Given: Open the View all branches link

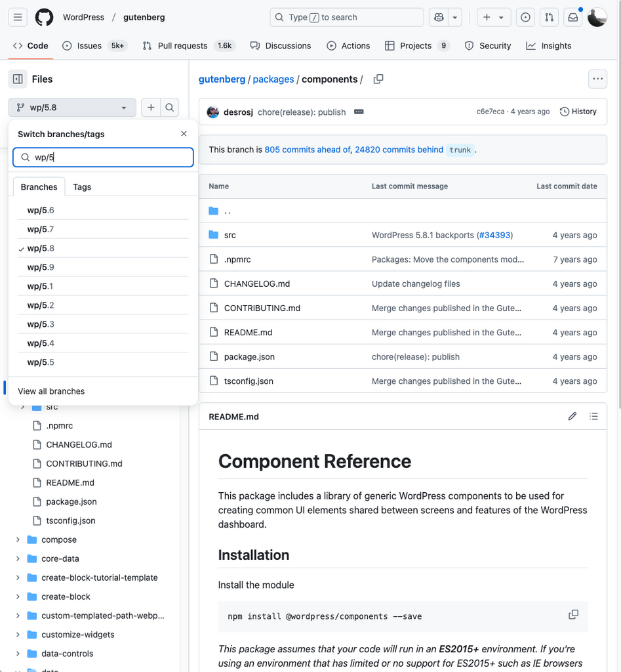Looking at the screenshot, I should 51,391.
